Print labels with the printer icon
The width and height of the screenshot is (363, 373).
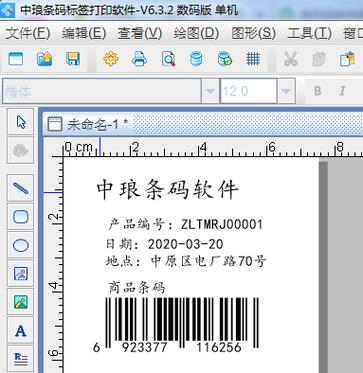point(139,59)
